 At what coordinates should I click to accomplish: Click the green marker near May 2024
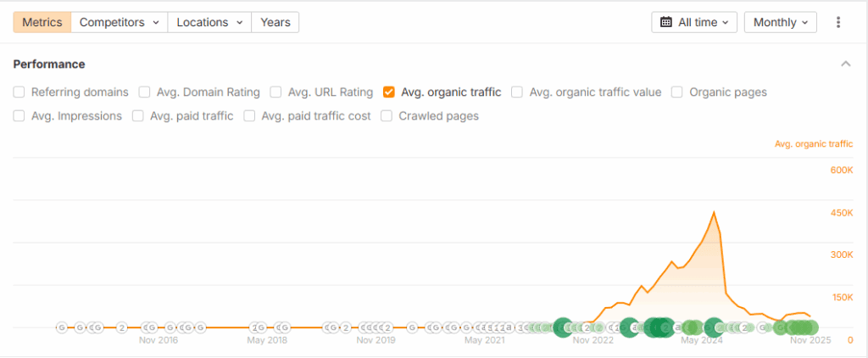click(714, 327)
